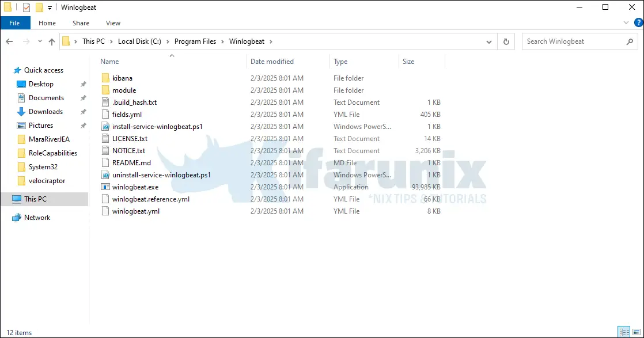Go up one folder level arrow
644x338 pixels.
point(52,41)
